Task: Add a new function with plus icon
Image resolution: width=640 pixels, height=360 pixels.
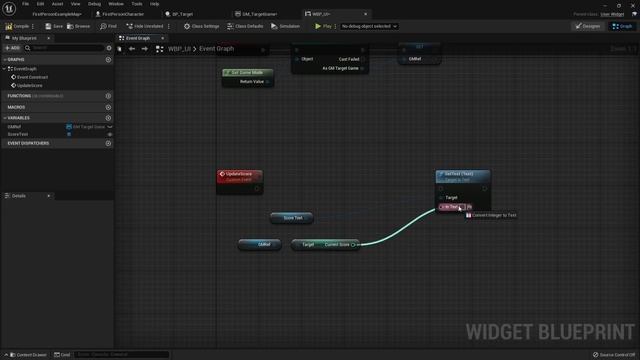Action: (108, 96)
